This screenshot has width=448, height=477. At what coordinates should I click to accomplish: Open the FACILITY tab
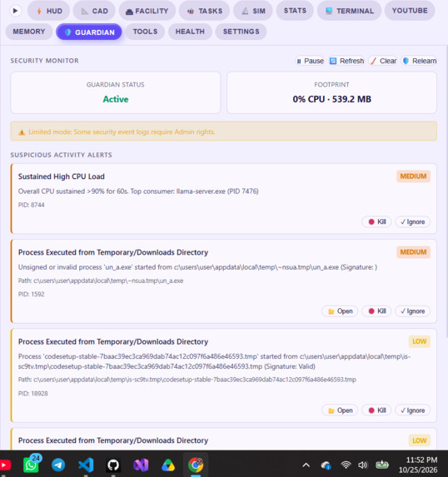click(x=147, y=11)
